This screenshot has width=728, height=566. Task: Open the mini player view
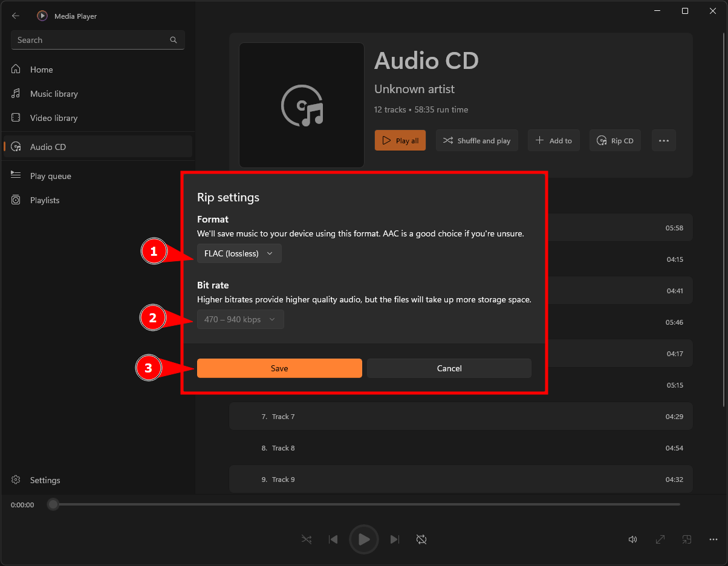click(687, 539)
